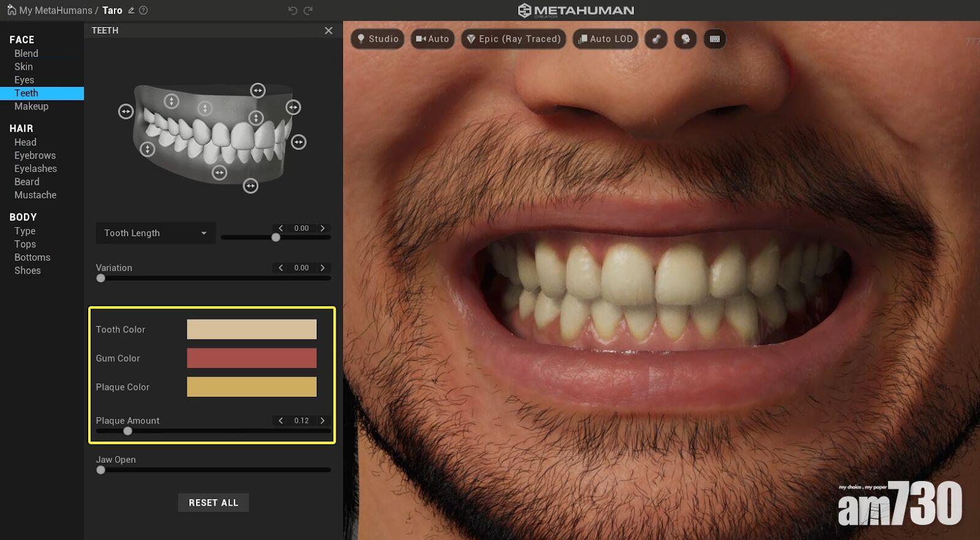Click the undo arrow icon
The width and height of the screenshot is (980, 540).
click(x=293, y=10)
